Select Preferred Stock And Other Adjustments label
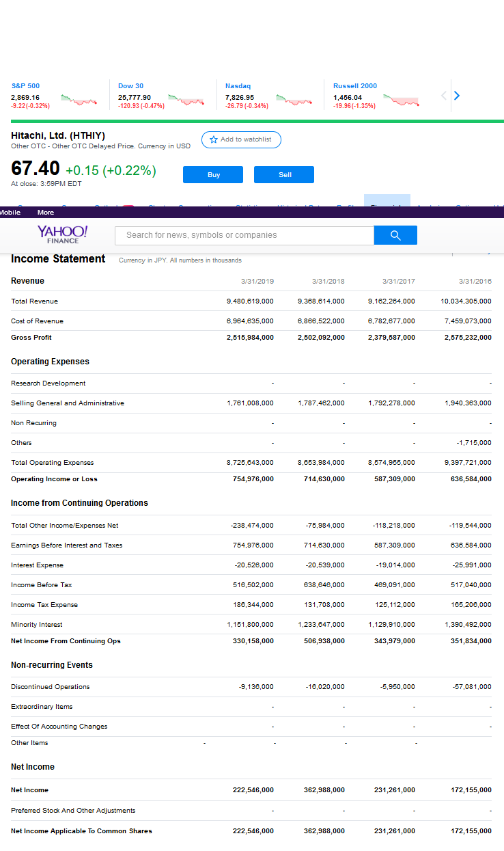Screen dimensions: 504x851 tap(73, 811)
